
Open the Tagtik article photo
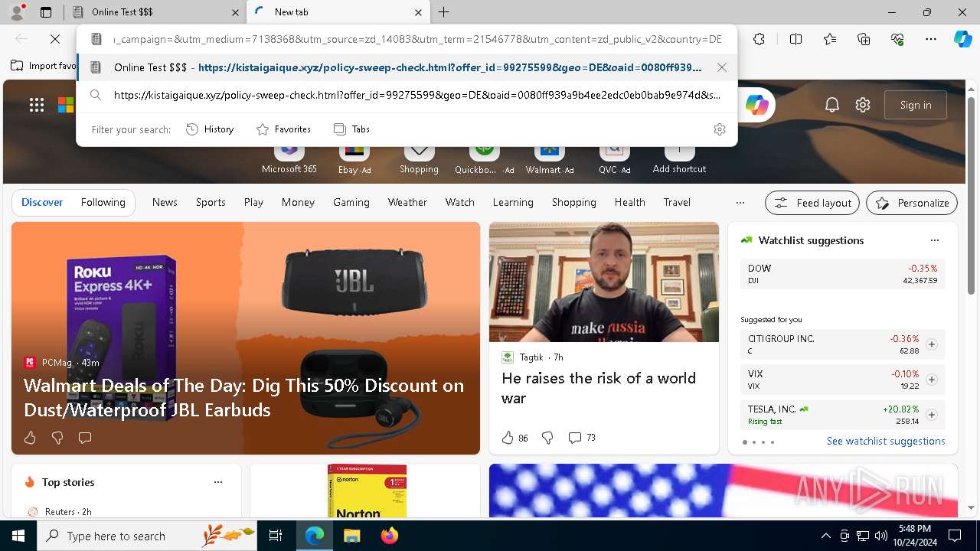point(604,282)
